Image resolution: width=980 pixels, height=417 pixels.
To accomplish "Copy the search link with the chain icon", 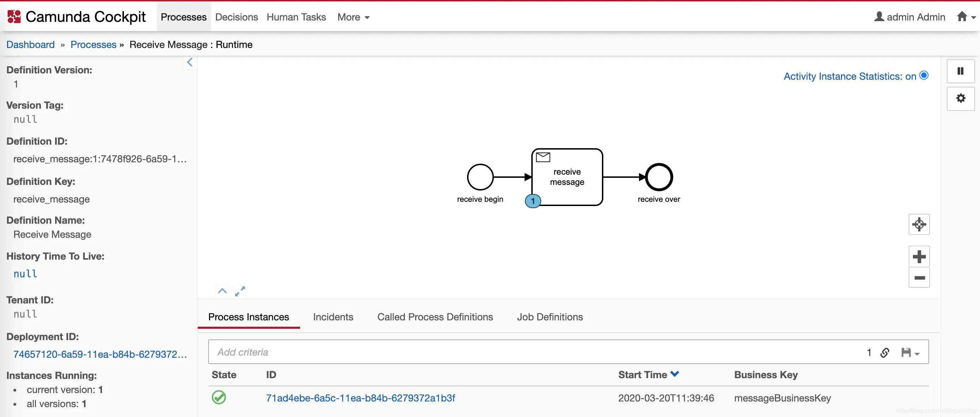I will [885, 352].
